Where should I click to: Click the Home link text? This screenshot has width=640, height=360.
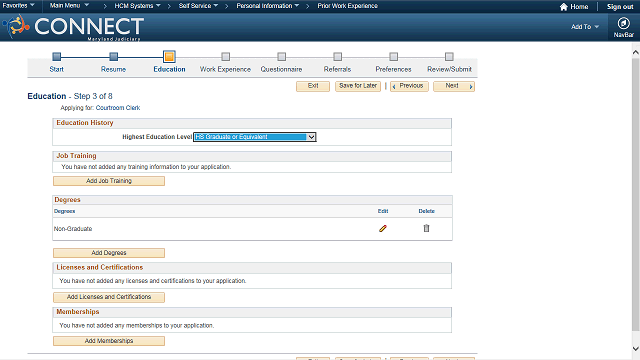tap(579, 7)
